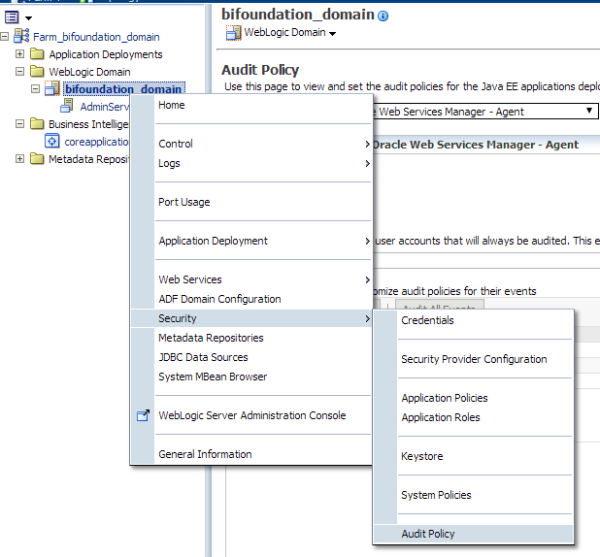Choose General Information menu item
600x557 pixels.
tap(251, 454)
